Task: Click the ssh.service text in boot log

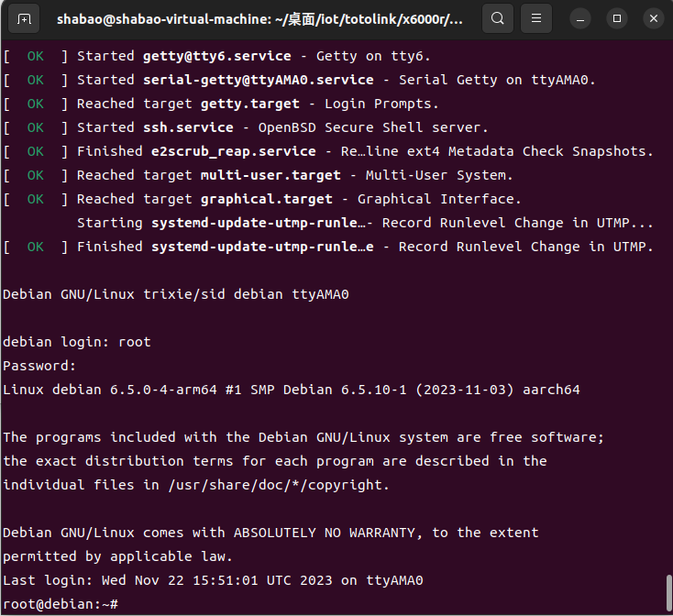Action: click(188, 127)
